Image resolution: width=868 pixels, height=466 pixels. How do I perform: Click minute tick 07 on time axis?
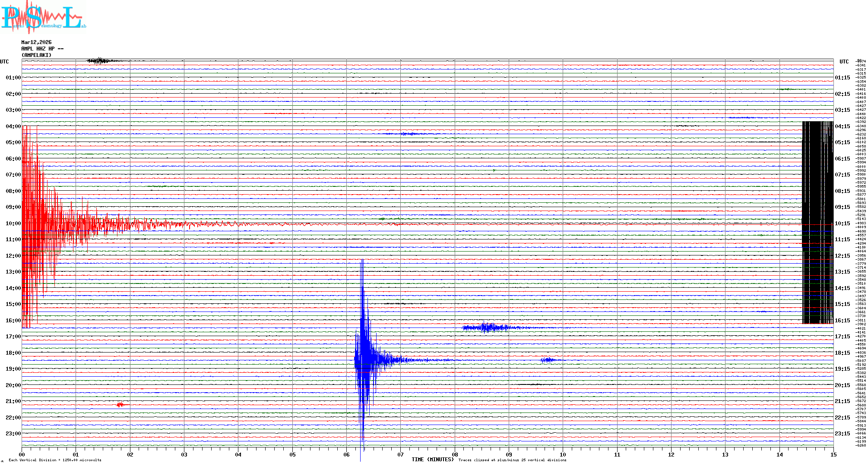(400, 454)
